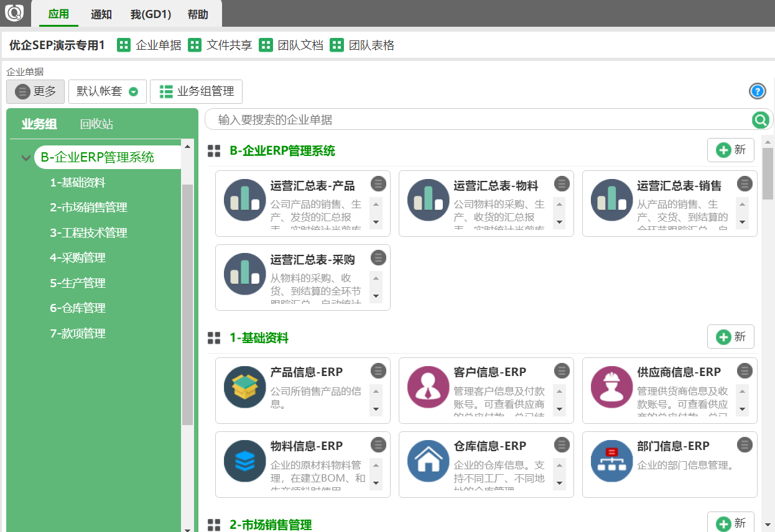This screenshot has height=532, width=775.
Task: Open 物料信息-ERP layers icon
Action: (244, 461)
